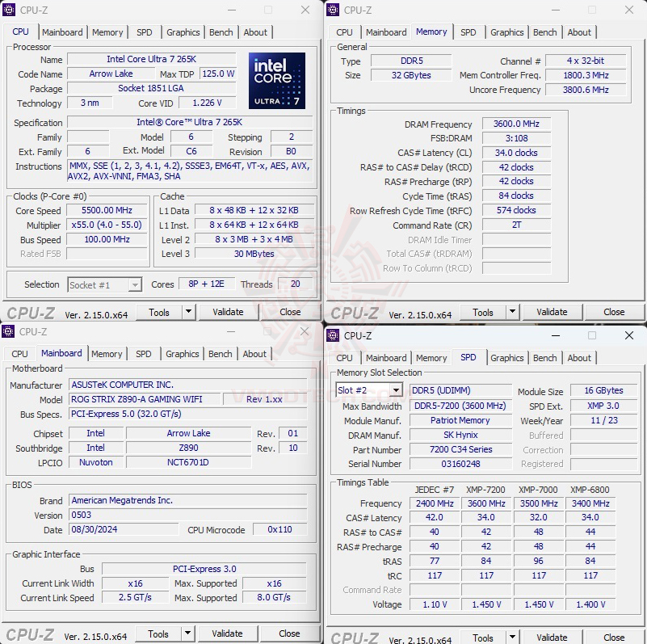Open Graphics tab in CPU window
Image resolution: width=647 pixels, height=644 pixels.
pyautogui.click(x=183, y=32)
